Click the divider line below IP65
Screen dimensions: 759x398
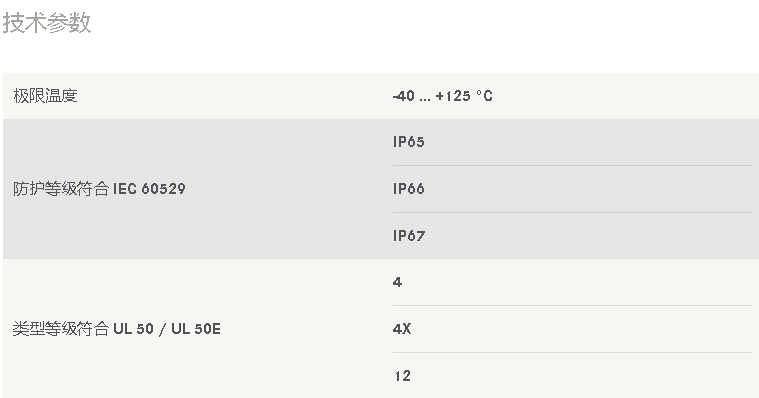[572, 166]
